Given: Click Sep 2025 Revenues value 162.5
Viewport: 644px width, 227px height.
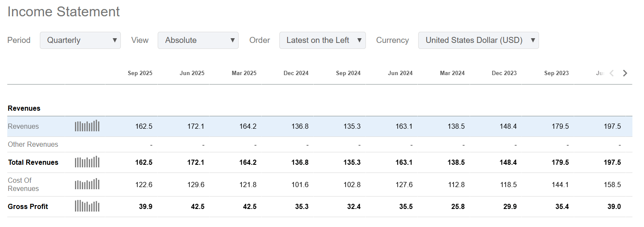Looking at the screenshot, I should point(144,127).
